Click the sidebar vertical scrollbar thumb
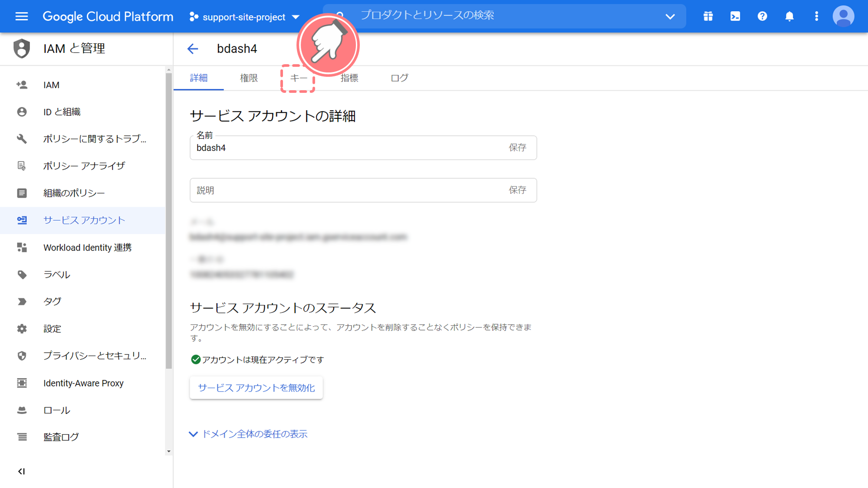868x488 pixels. [x=169, y=221]
